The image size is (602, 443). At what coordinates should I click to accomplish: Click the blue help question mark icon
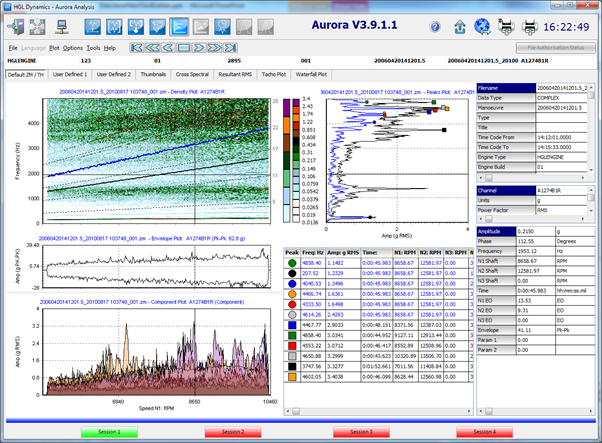click(435, 26)
